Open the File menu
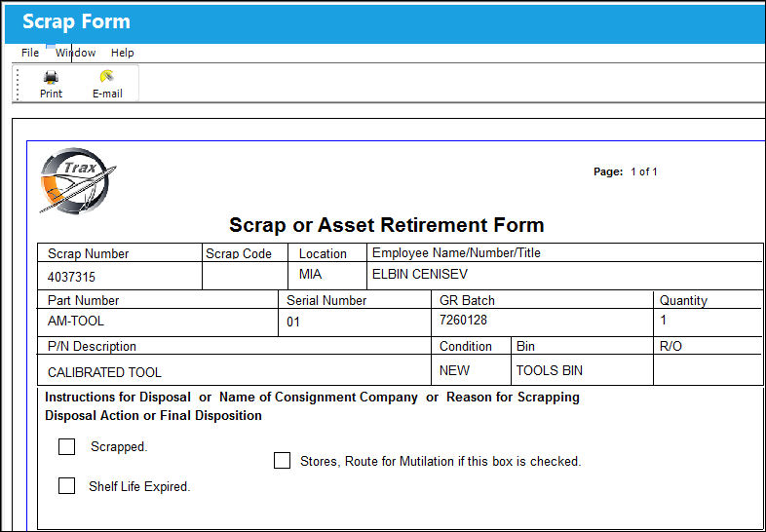The width and height of the screenshot is (766, 532). (x=30, y=53)
